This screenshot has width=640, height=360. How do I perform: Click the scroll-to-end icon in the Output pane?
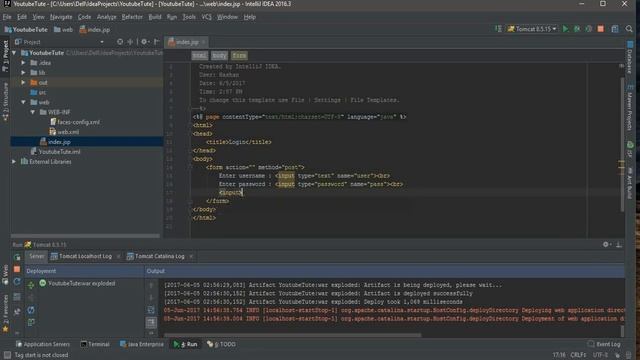point(151,322)
